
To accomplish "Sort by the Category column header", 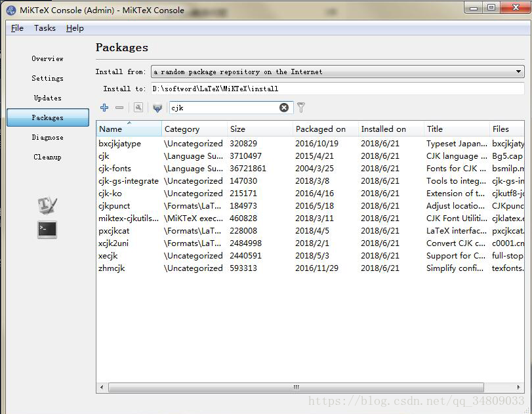I will pos(194,129).
